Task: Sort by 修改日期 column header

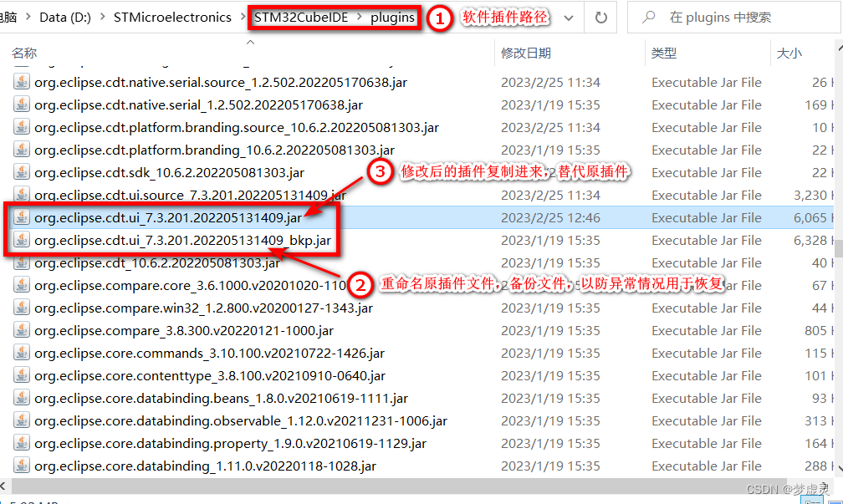Action: pyautogui.click(x=526, y=53)
